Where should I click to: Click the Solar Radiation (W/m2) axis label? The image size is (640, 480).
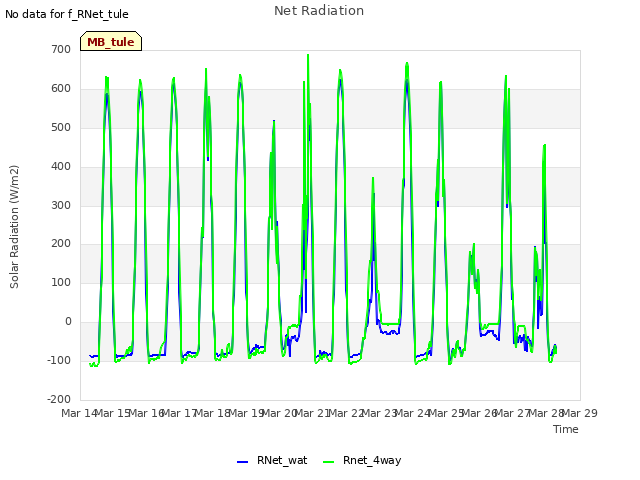click(x=14, y=227)
